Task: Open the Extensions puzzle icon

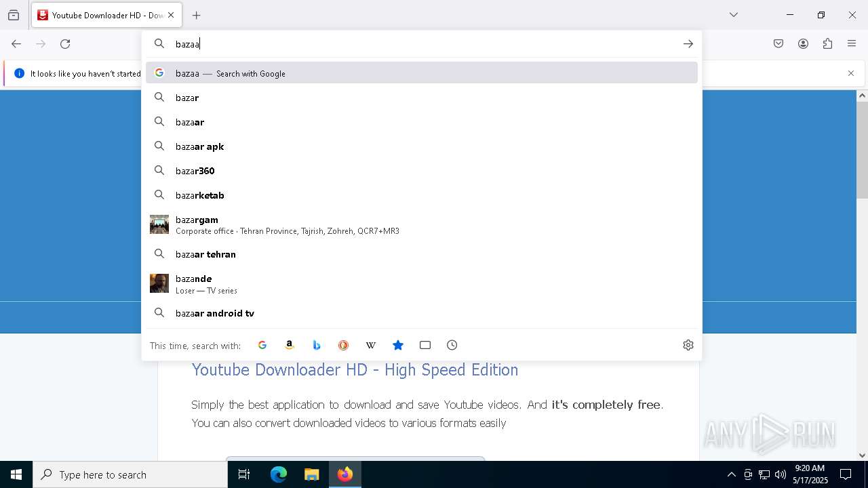Action: 827,44
